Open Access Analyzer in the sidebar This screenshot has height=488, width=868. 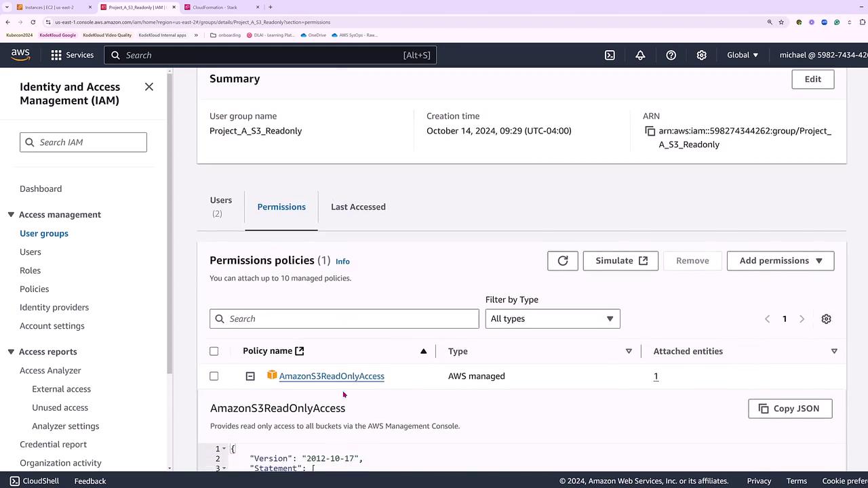click(x=50, y=370)
